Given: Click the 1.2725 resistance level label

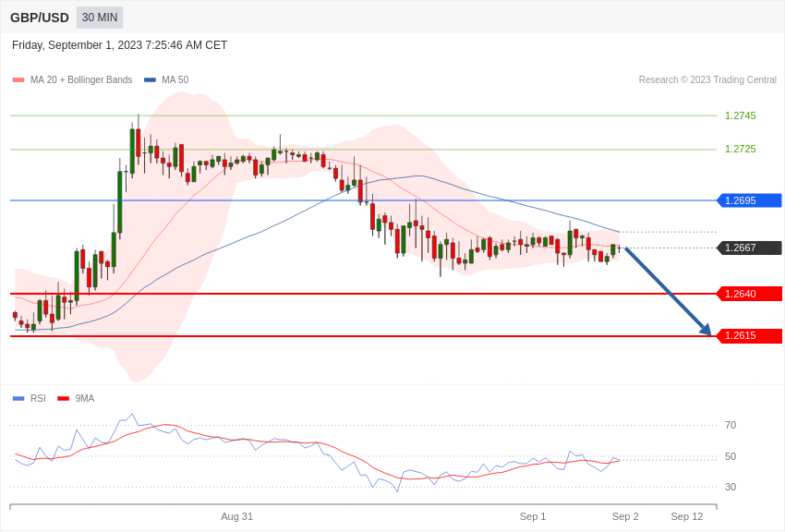Looking at the screenshot, I should click(741, 149).
